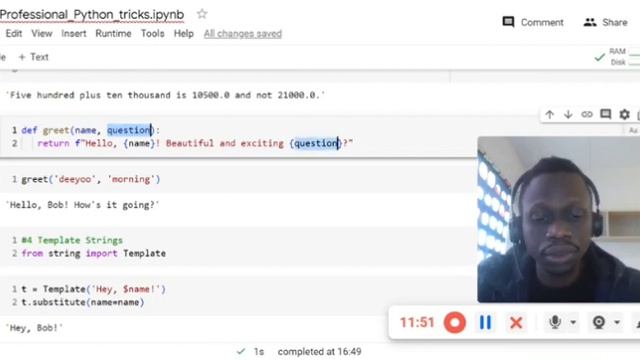Open the Comment panel
The height and width of the screenshot is (360, 640).
(533, 22)
